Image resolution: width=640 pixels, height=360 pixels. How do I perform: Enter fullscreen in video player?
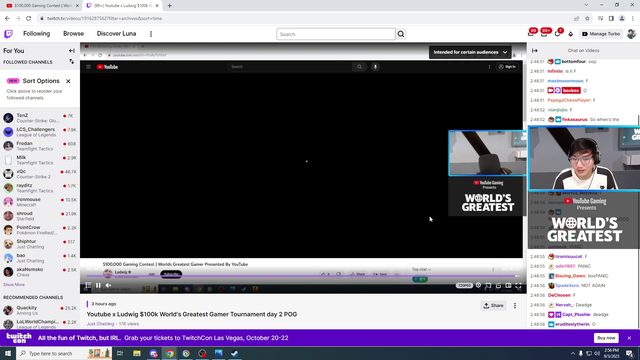click(x=518, y=285)
